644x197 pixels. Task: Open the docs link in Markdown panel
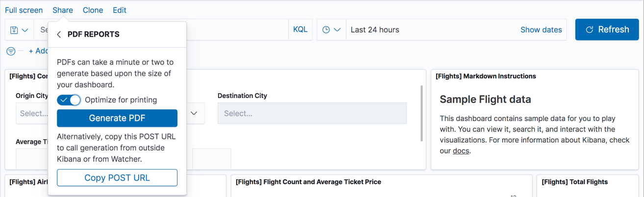(x=461, y=151)
